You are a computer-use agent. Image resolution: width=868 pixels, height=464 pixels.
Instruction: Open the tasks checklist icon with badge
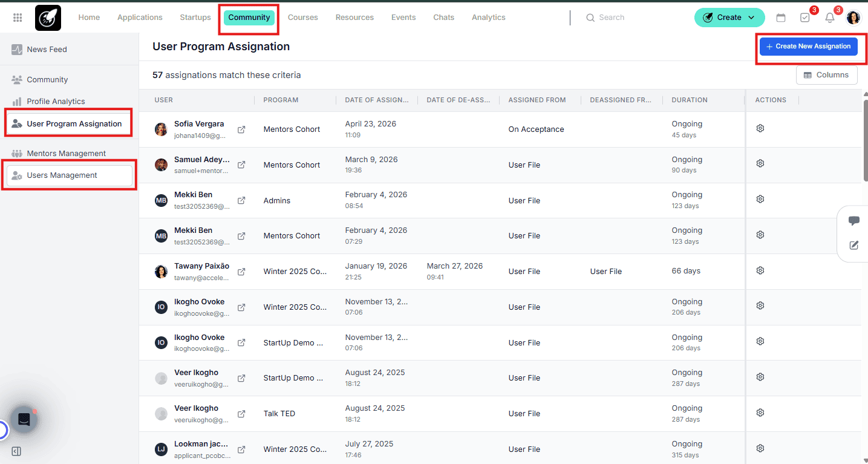click(805, 18)
